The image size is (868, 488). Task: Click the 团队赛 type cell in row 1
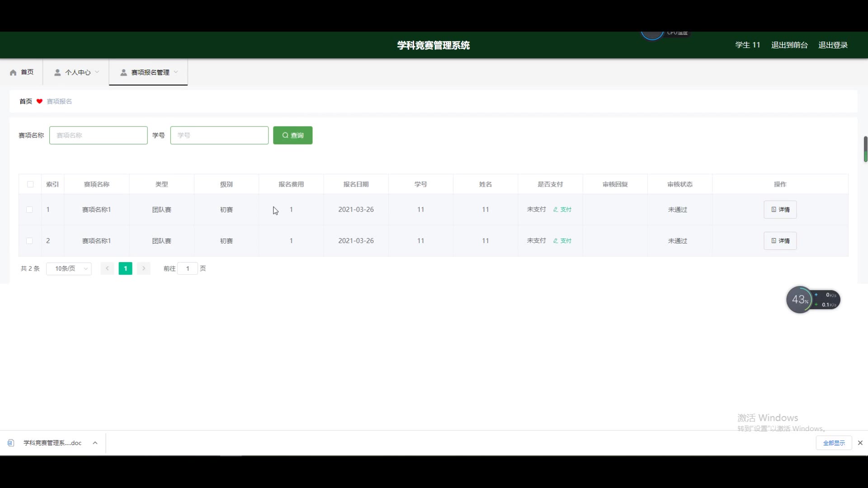click(161, 210)
